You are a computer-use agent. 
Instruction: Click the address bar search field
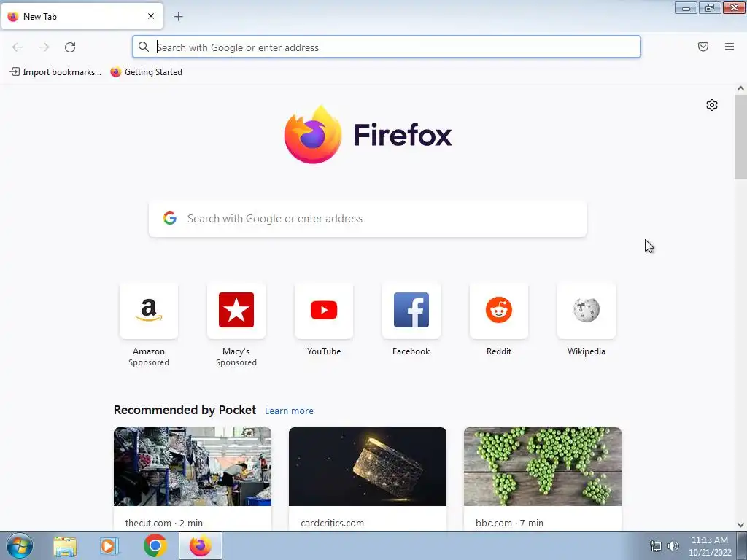tap(387, 47)
